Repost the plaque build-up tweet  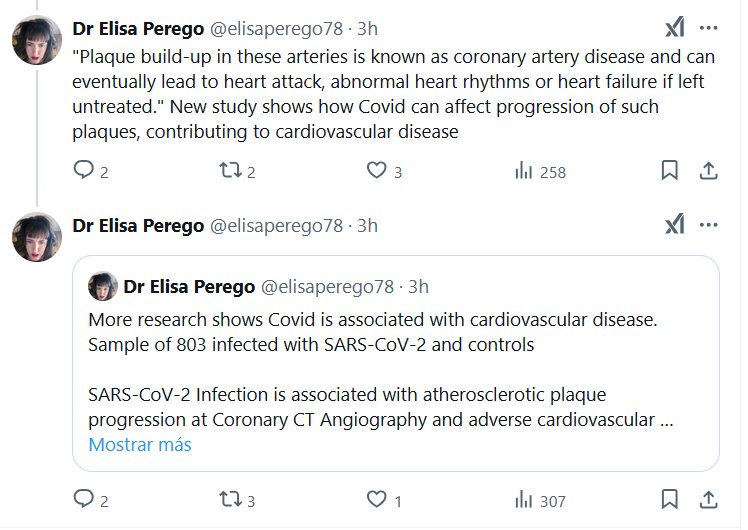point(230,171)
